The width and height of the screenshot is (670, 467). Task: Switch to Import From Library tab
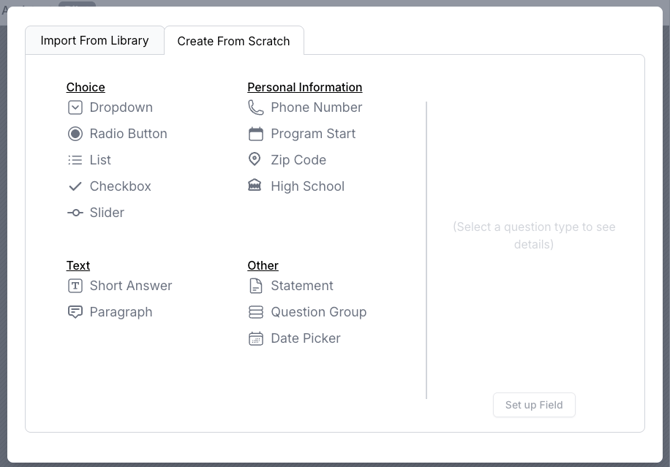click(94, 41)
